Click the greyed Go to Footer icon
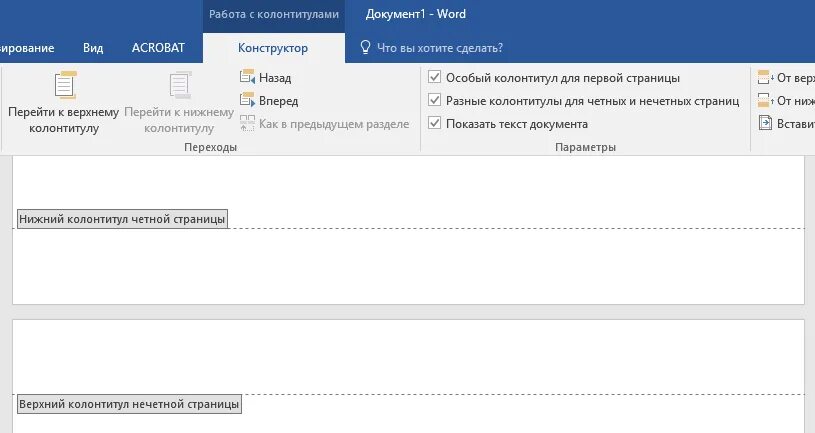The image size is (815, 433). (180, 86)
